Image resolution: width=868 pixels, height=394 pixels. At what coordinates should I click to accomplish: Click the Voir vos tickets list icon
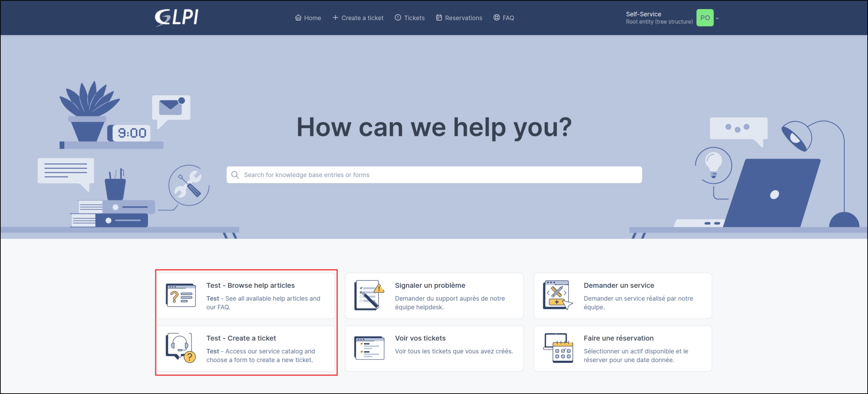click(369, 348)
